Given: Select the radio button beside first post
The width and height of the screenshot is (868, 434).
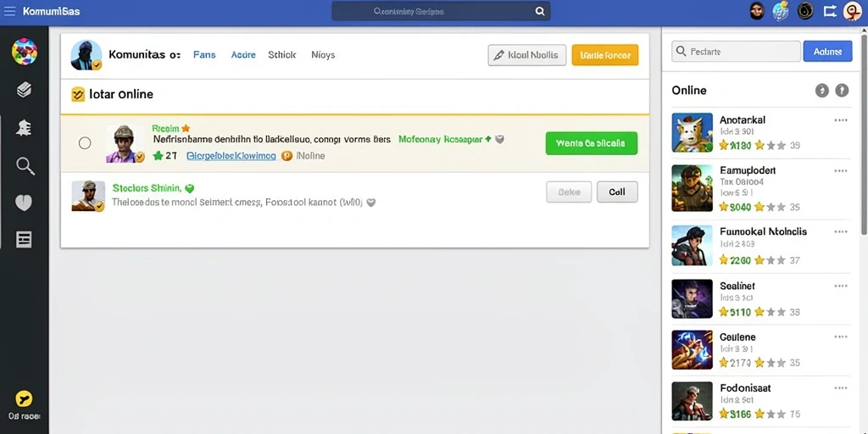Looking at the screenshot, I should point(85,143).
